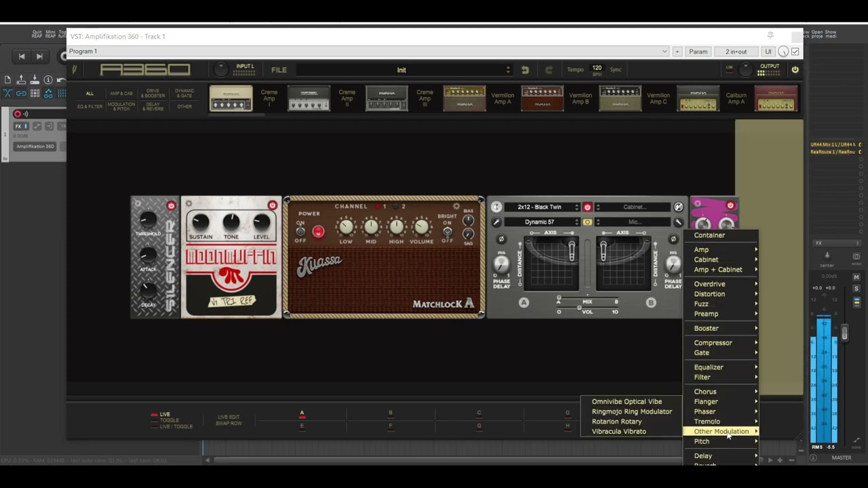
Task: Click the REAPER master volume fader
Action: 844,333
